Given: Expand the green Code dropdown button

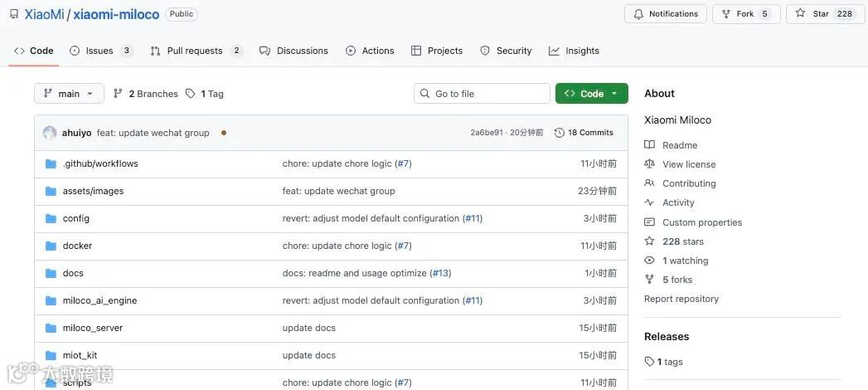Looking at the screenshot, I should (x=592, y=94).
